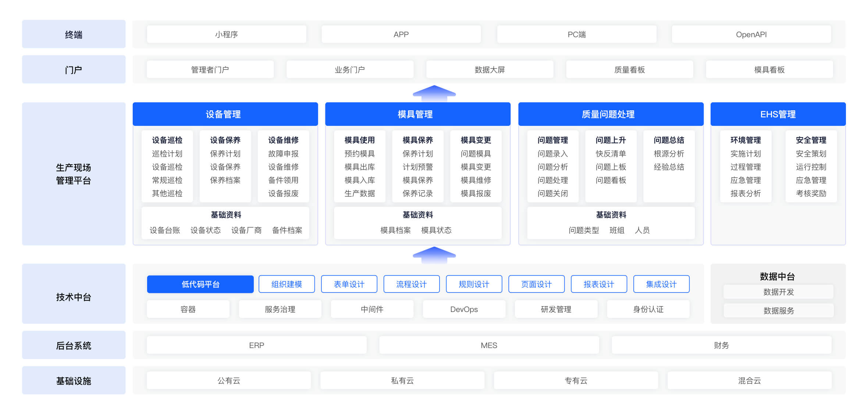This screenshot has width=868, height=415.
Task: Select the 模具看板 box
Action: pyautogui.click(x=769, y=70)
